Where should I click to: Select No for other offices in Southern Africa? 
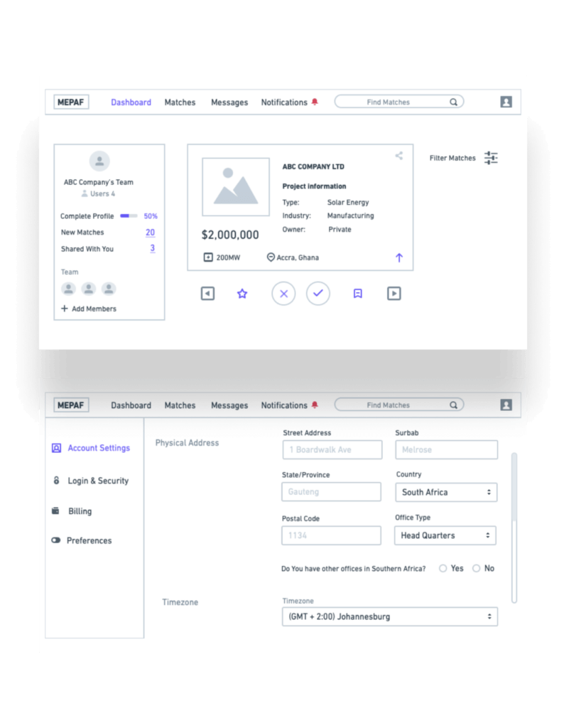point(476,568)
